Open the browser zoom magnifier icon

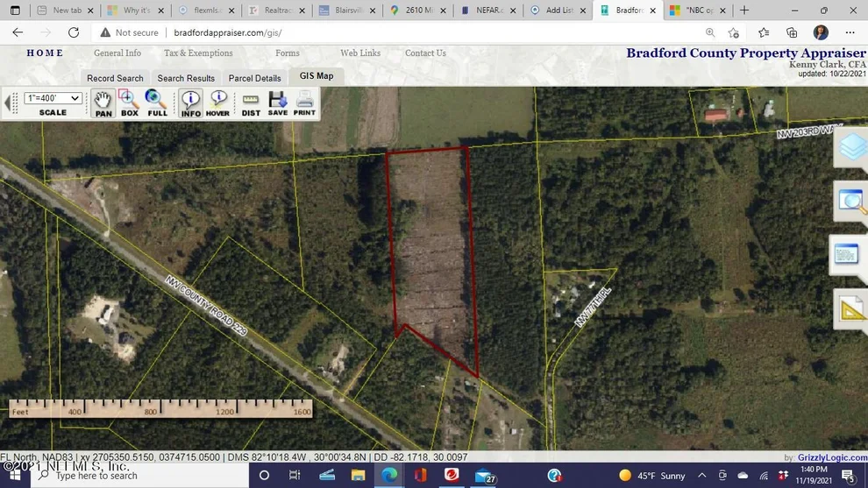coord(709,32)
